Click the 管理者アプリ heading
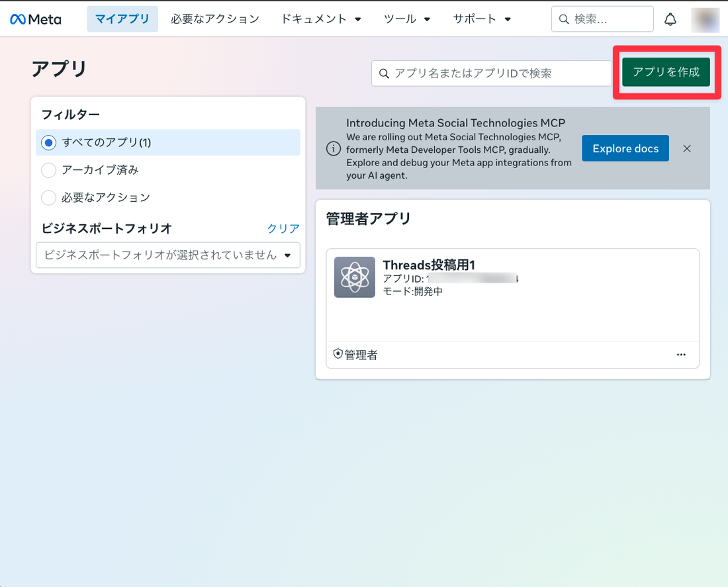 pos(369,218)
